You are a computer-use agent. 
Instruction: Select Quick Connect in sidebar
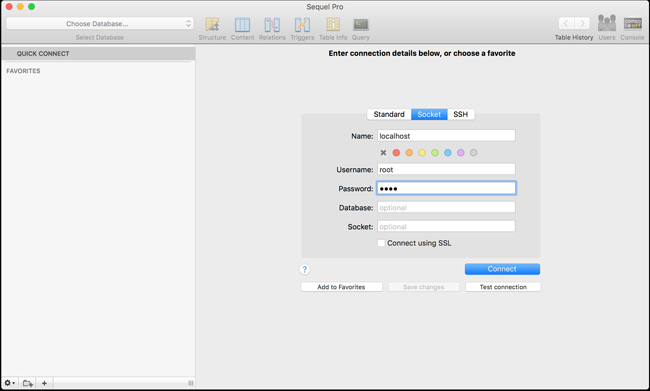[98, 53]
